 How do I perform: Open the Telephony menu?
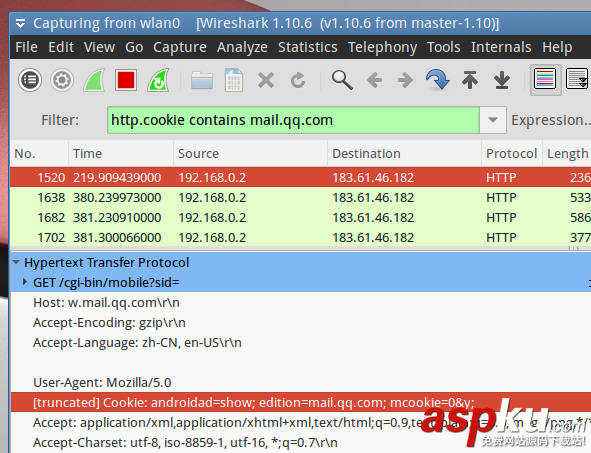tap(382, 47)
